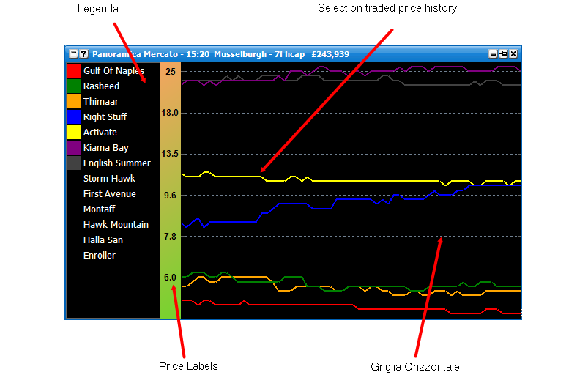
Task: Click the pin window icon
Action: click(x=503, y=54)
